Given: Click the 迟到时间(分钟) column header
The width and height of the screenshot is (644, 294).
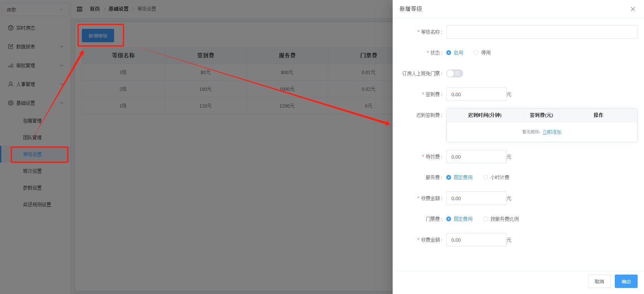Looking at the screenshot, I should click(485, 115).
